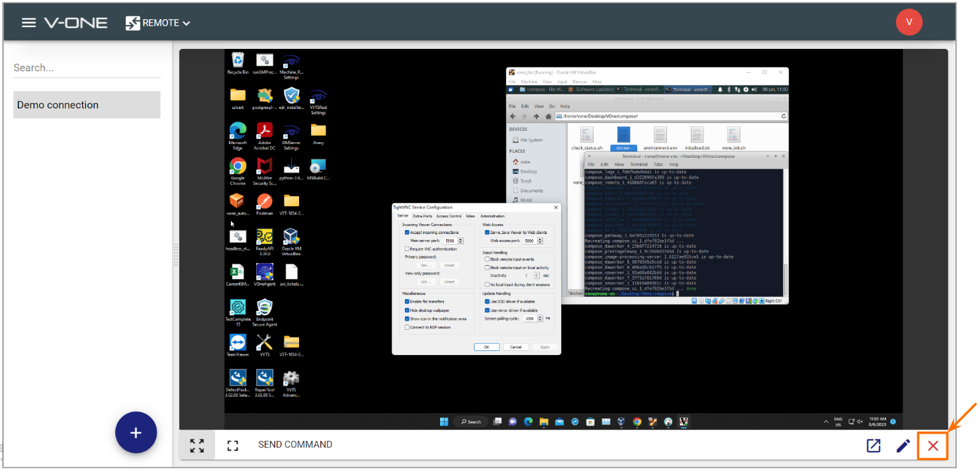Adjust Screen polling cycle spinner
Viewport: 980px width, 470px height.
click(541, 318)
